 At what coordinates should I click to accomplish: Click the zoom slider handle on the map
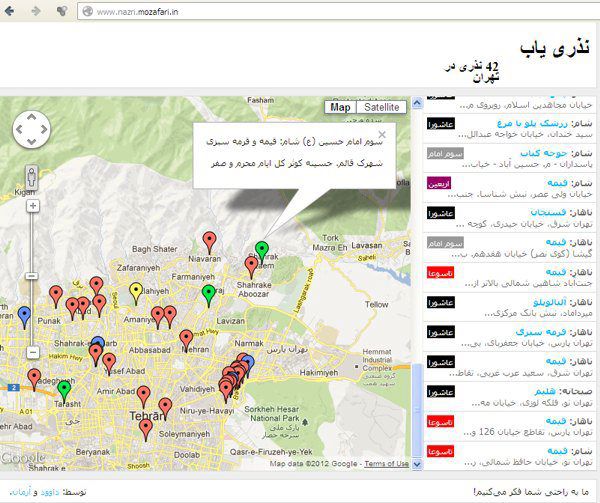coord(32,276)
